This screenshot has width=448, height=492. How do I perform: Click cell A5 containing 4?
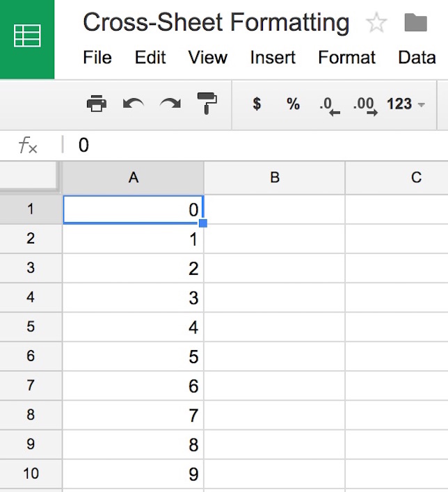[x=134, y=327]
